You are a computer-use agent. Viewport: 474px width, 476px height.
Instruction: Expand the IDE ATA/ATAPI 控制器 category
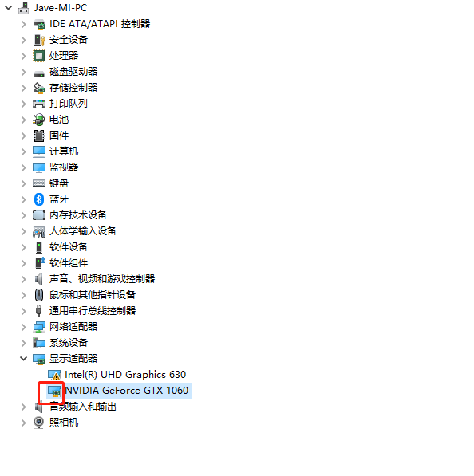[x=23, y=24]
